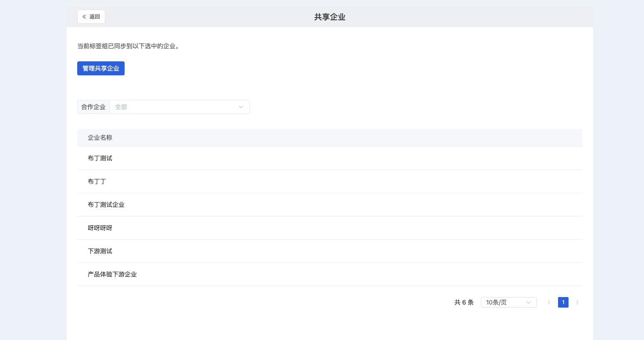Click the 当前标签组已同步 description text
Image resolution: width=644 pixels, height=340 pixels.
coord(129,46)
